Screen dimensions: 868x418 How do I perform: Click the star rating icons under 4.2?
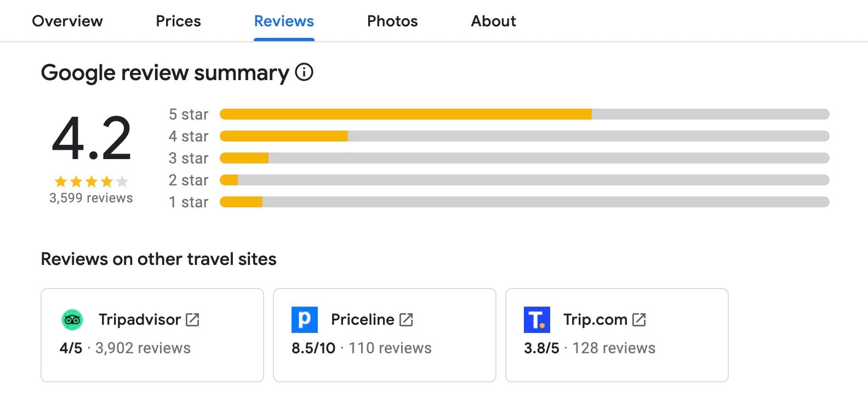(x=91, y=182)
